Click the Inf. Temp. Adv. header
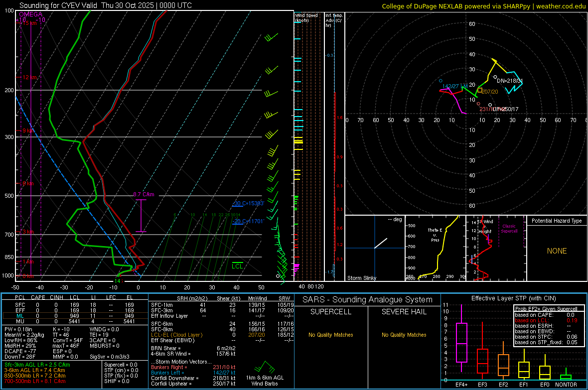This screenshot has height=390, width=588. click(334, 20)
